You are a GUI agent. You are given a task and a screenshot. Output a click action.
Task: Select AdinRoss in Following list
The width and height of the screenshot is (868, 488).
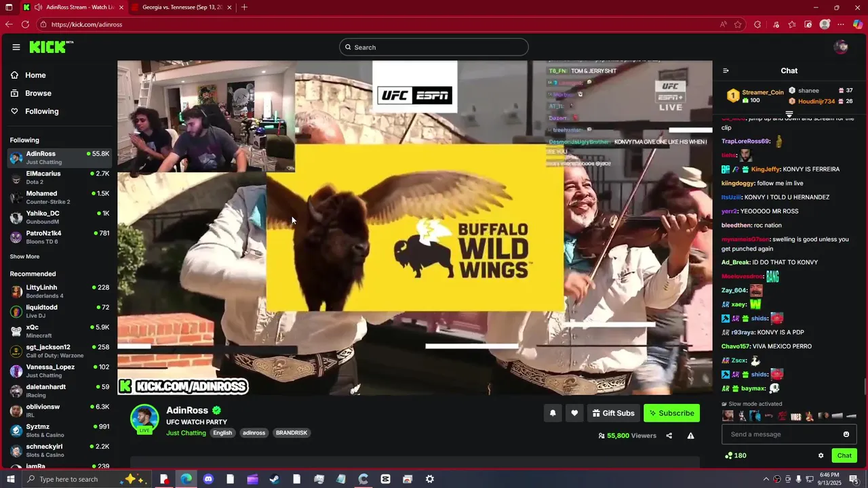point(60,157)
